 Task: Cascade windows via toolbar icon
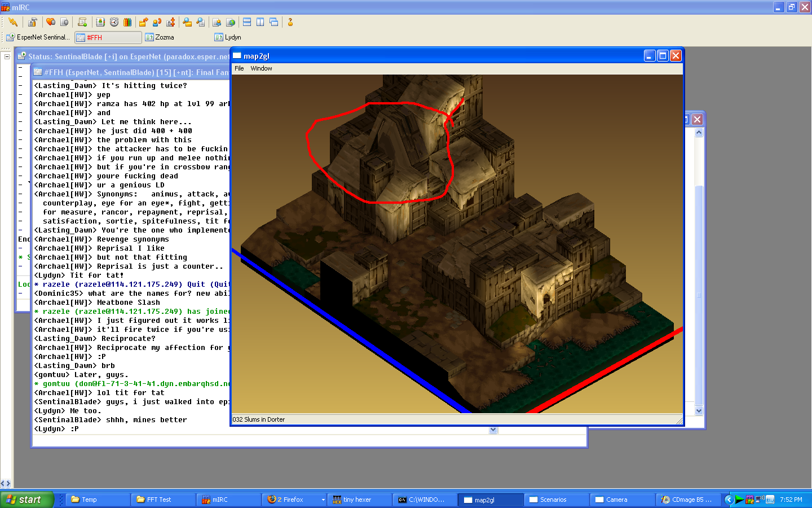tap(274, 22)
